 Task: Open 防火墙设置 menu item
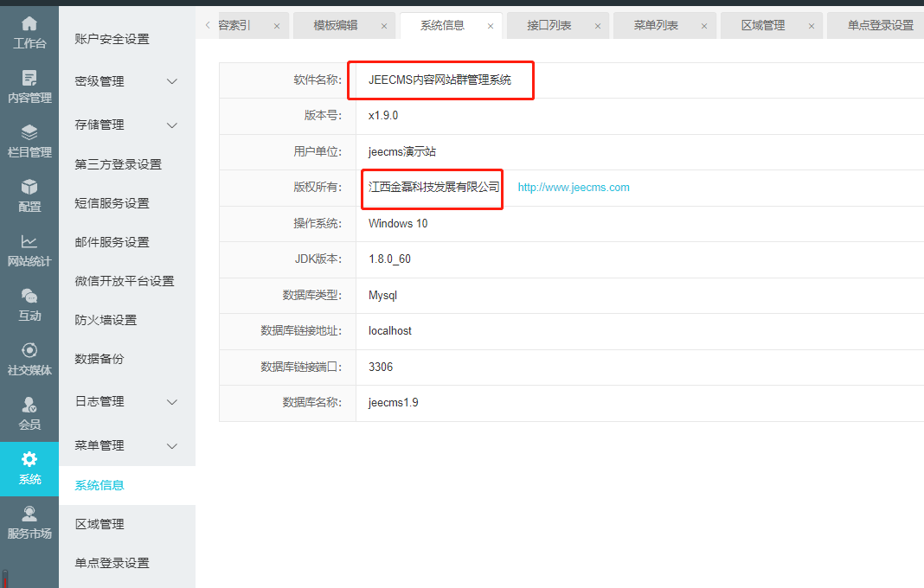[106, 320]
